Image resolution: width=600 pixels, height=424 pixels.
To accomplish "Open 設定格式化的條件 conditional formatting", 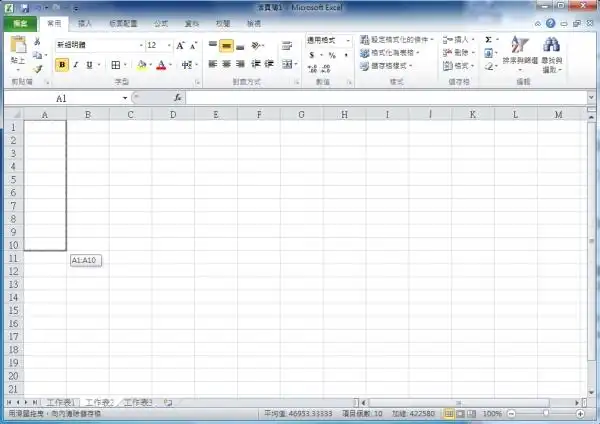I will point(400,40).
